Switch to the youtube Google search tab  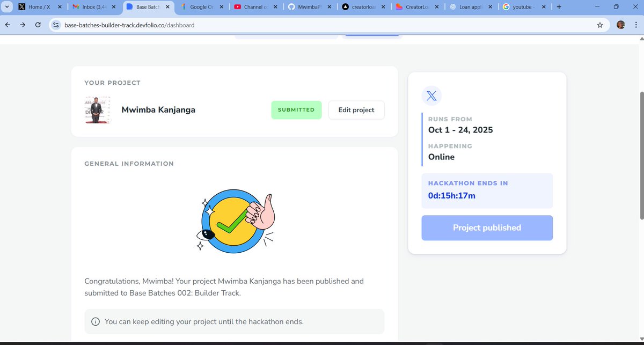(523, 7)
